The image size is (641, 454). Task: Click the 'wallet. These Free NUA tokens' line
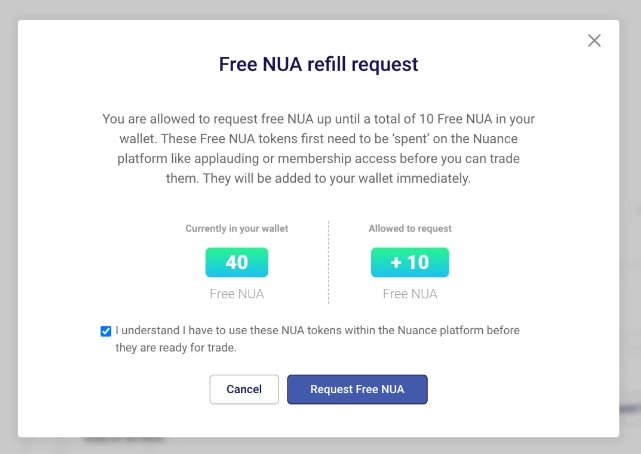pyautogui.click(x=318, y=139)
